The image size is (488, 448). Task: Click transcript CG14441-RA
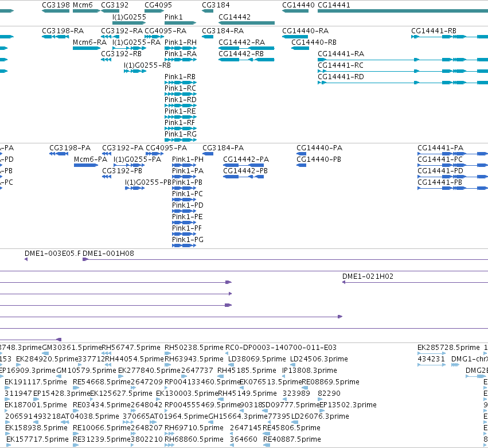pos(341,53)
